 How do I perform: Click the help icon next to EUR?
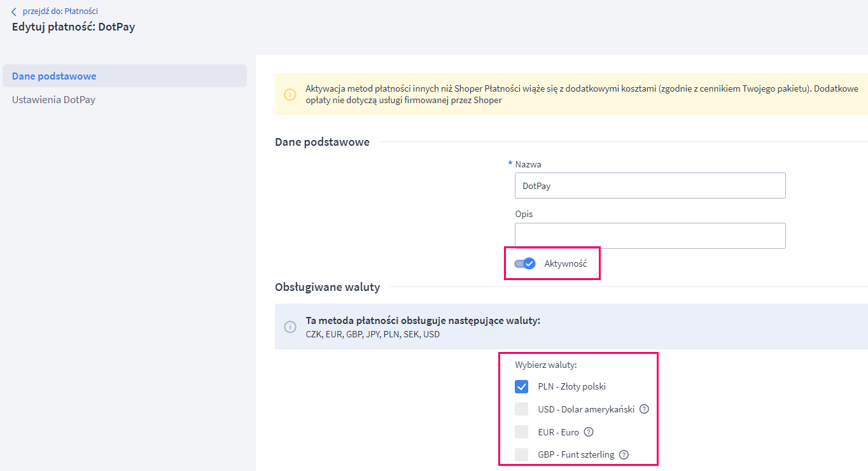[589, 432]
